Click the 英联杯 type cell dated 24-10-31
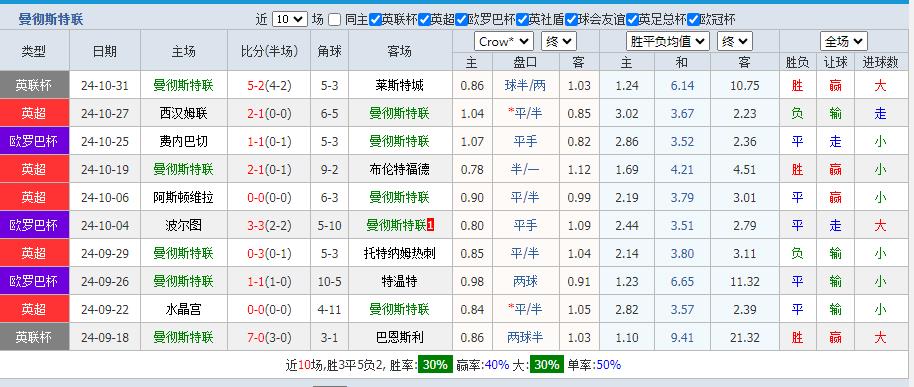Image resolution: width=914 pixels, height=387 pixels. 34,86
